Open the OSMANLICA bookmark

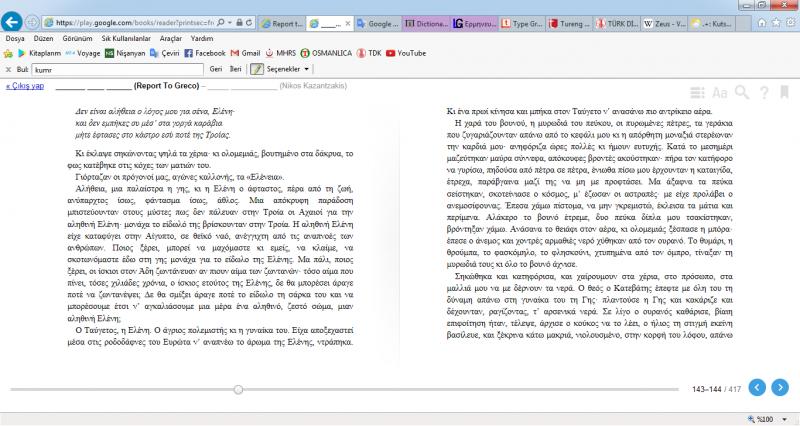point(326,53)
